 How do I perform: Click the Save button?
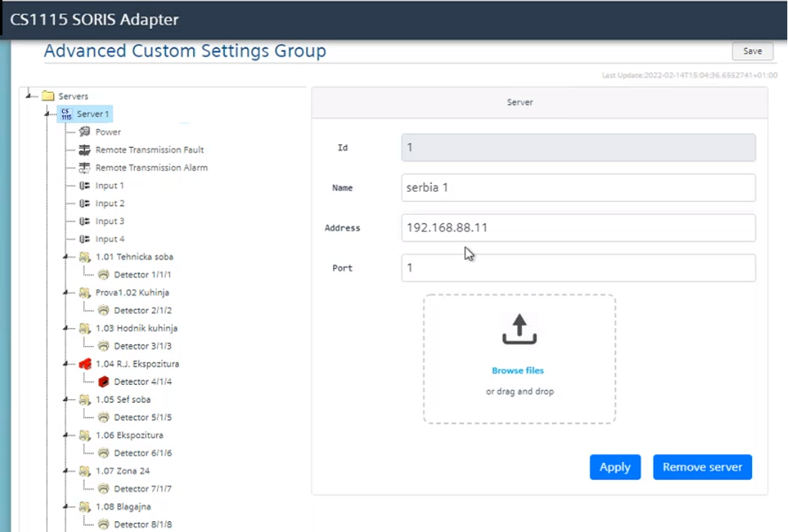752,51
